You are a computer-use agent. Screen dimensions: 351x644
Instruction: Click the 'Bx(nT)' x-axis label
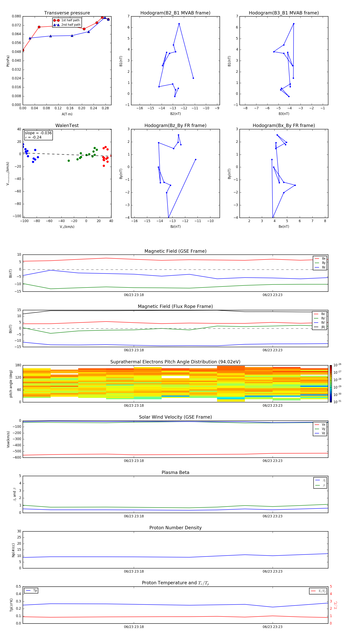[284, 227]
